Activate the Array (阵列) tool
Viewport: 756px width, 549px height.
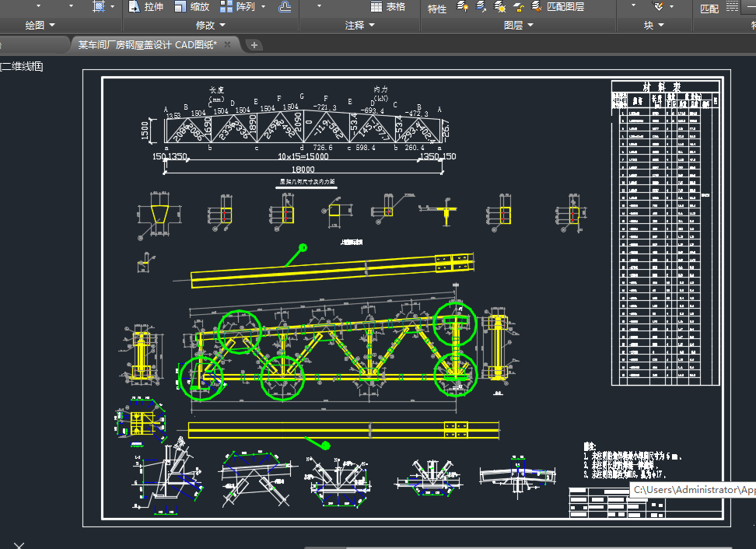[x=238, y=6]
